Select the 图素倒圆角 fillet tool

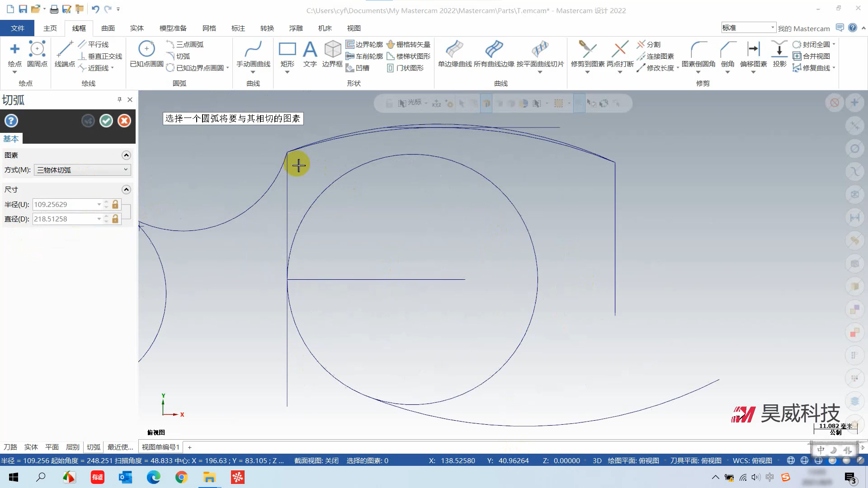pos(698,53)
